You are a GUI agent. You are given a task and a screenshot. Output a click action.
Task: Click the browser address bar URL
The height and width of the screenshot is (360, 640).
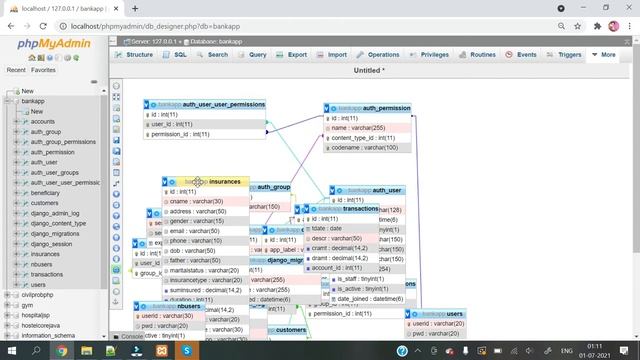155,26
